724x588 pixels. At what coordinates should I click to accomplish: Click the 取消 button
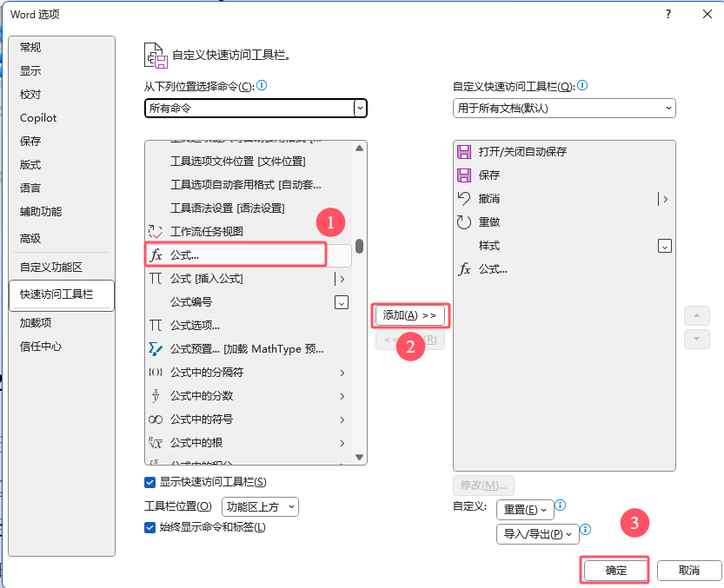(689, 571)
